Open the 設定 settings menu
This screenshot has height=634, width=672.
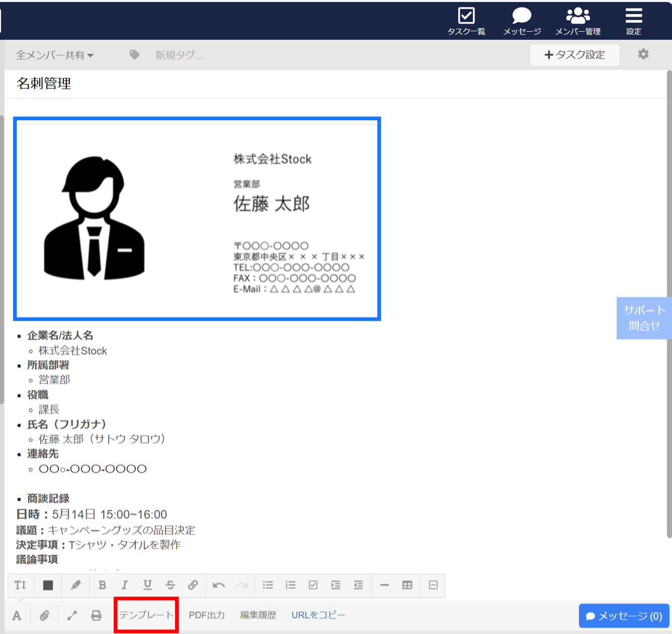[x=633, y=21]
